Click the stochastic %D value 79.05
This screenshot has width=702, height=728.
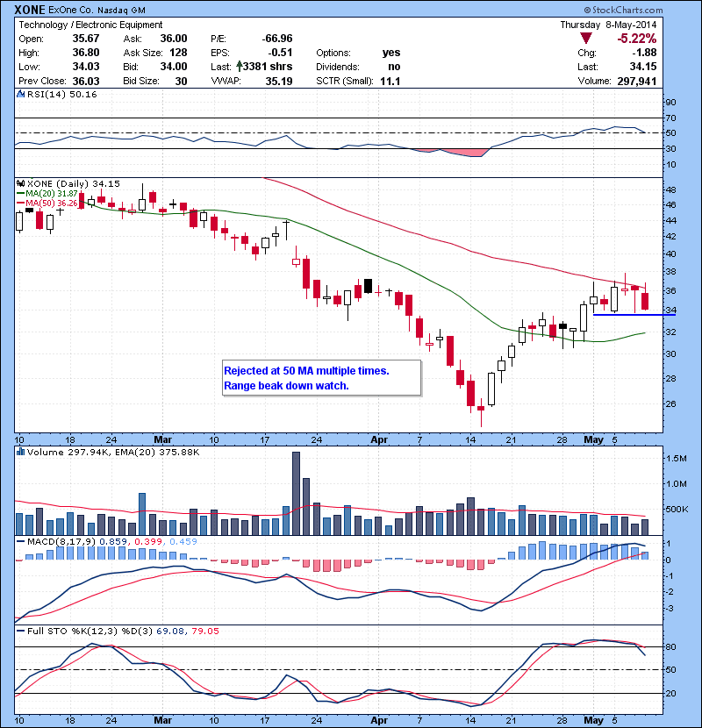point(207,631)
